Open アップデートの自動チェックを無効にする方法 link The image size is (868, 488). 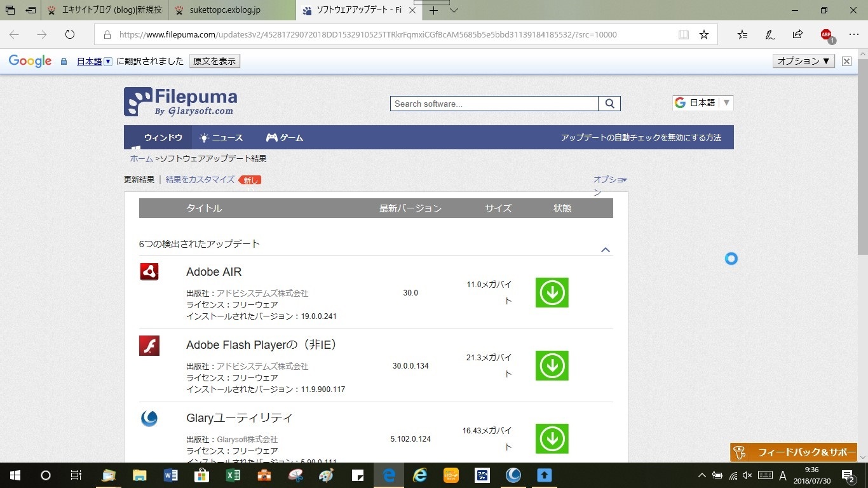(x=641, y=137)
